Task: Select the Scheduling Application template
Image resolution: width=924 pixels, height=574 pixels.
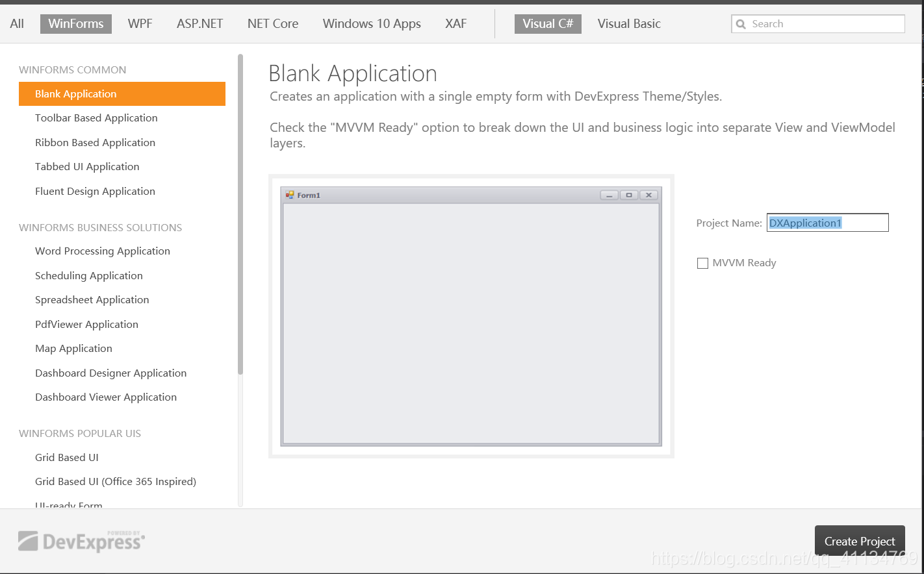Action: [89, 276]
